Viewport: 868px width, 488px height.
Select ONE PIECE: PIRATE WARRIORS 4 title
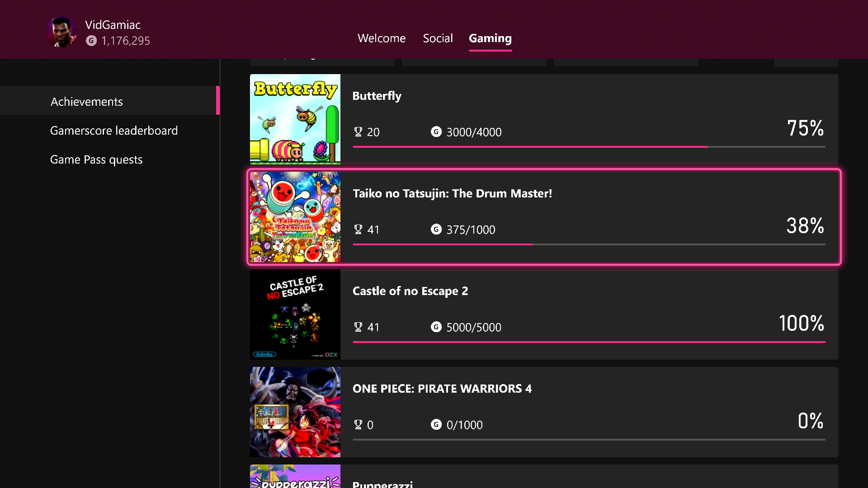442,389
